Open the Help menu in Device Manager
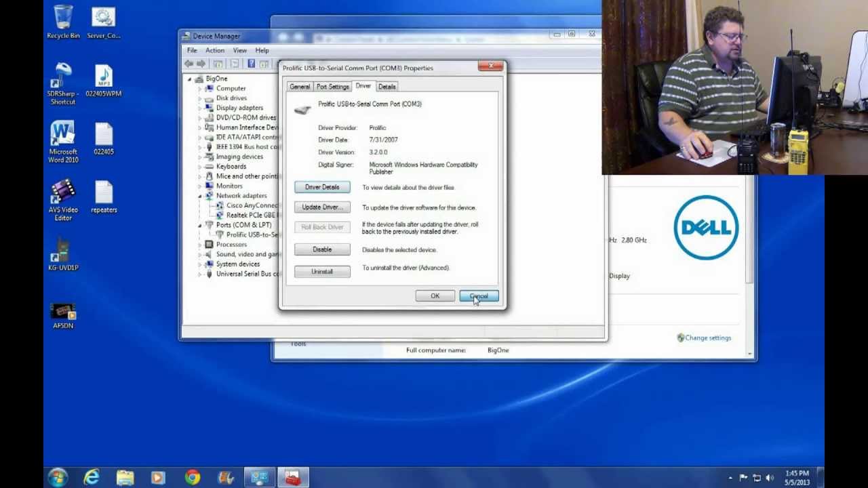Image resolution: width=868 pixels, height=488 pixels. coord(262,50)
